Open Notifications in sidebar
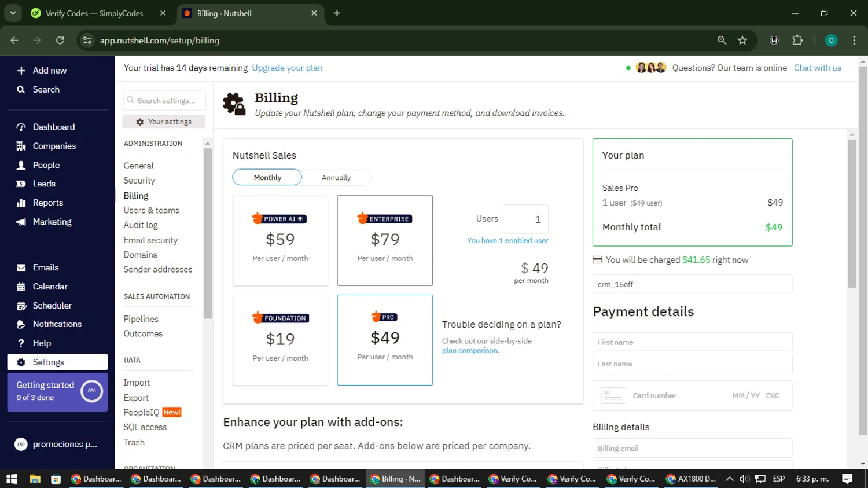868x488 pixels. (57, 324)
